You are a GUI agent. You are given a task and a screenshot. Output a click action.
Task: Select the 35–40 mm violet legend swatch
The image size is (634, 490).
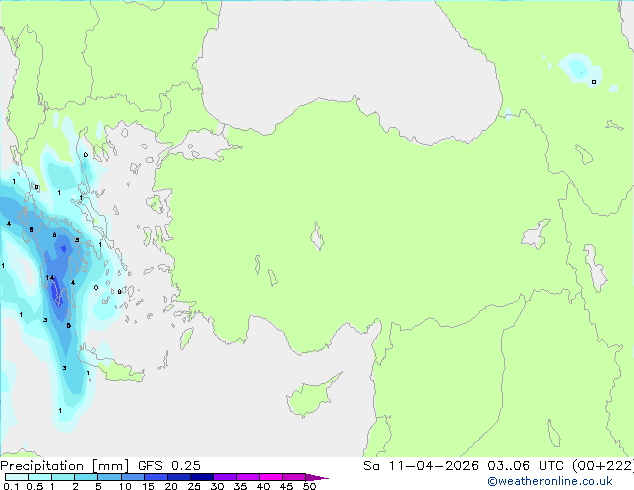(x=247, y=477)
